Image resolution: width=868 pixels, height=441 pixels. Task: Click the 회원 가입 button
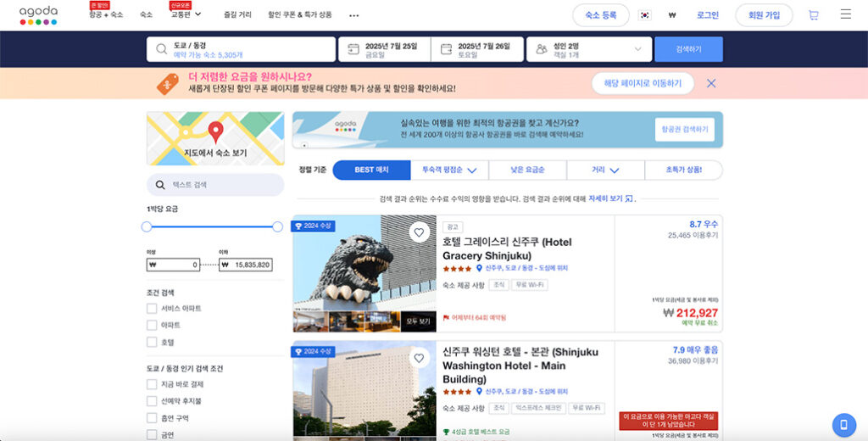tap(764, 15)
